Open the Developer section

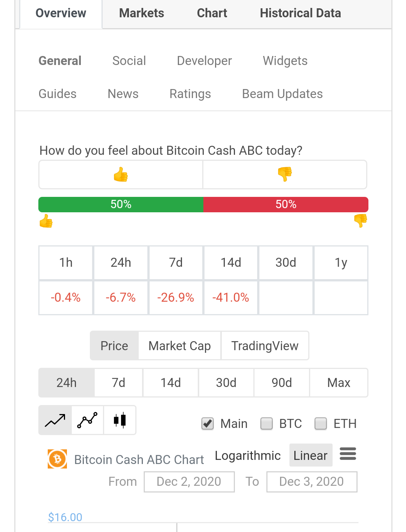[205, 61]
